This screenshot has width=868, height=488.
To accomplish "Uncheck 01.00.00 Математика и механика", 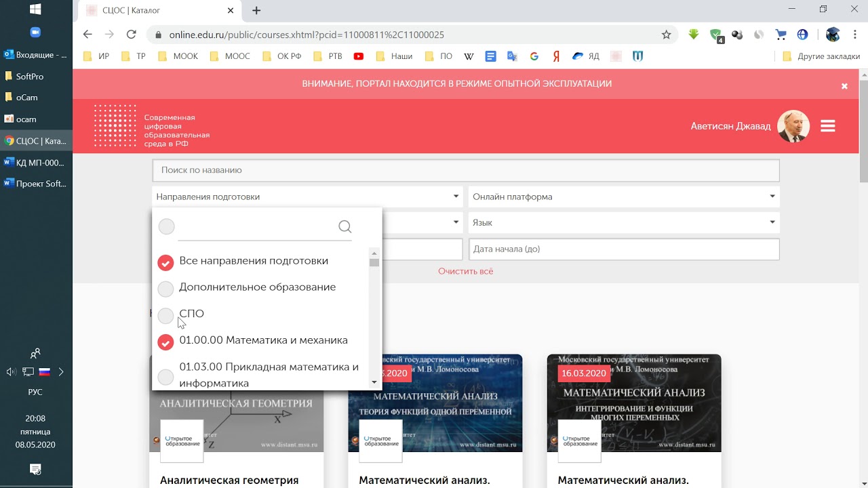I will [x=165, y=342].
